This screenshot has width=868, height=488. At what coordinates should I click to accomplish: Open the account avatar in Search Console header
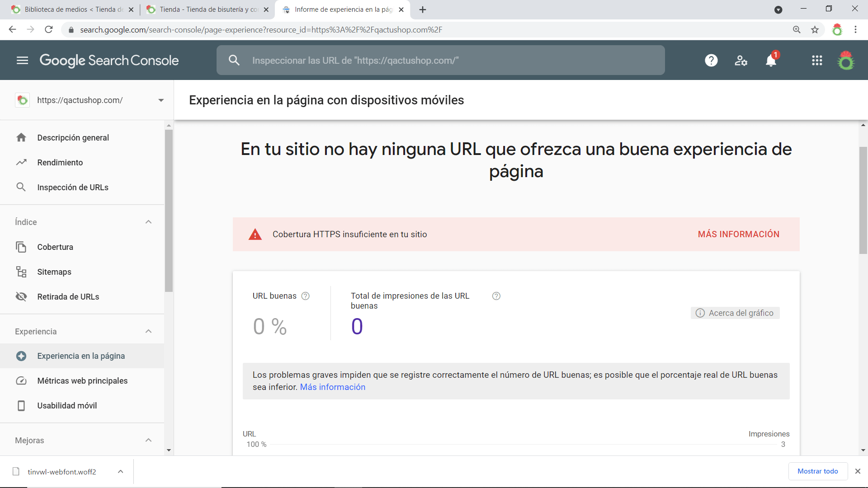(845, 60)
